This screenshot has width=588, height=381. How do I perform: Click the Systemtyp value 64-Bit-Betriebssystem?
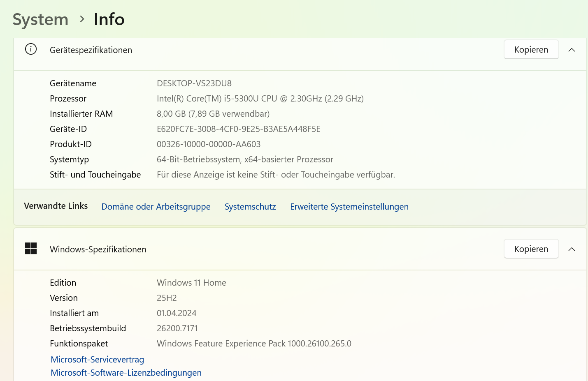245,159
